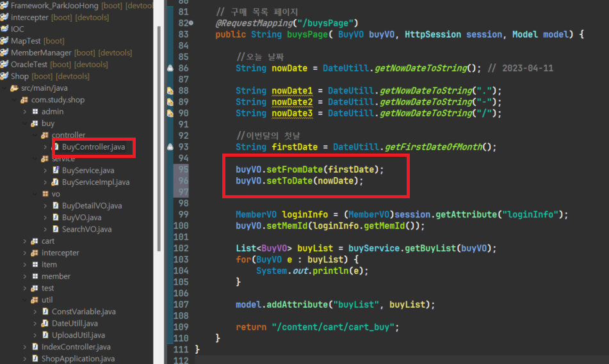Expand the intercepter package under com.study.shop
Screen dimensions: 609x364
tap(25, 253)
